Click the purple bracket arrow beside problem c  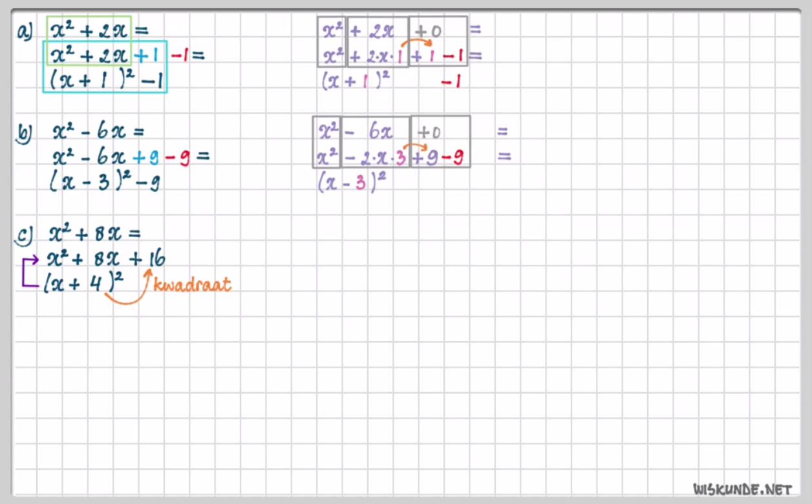[27, 272]
